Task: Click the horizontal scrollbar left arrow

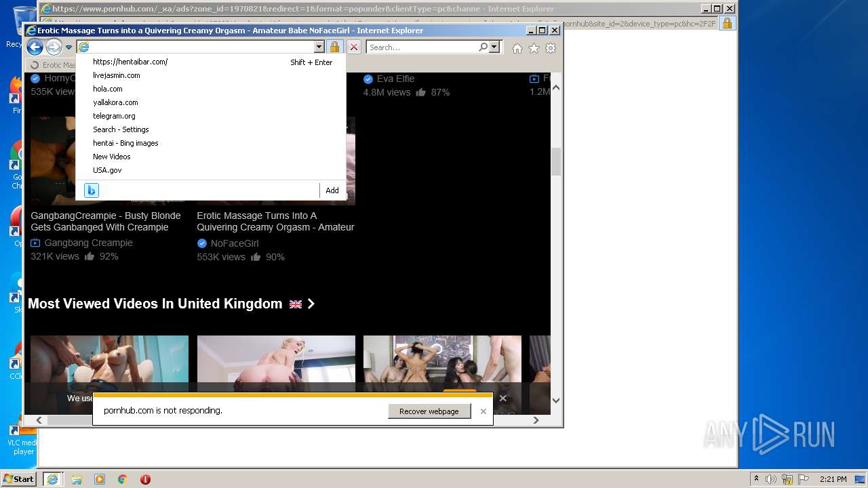Action: (x=39, y=420)
